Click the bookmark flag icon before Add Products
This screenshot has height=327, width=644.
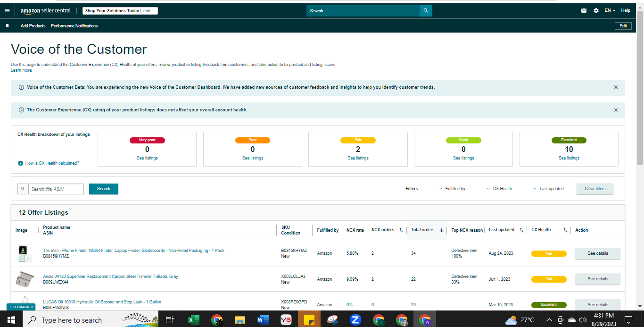pyautogui.click(x=7, y=26)
